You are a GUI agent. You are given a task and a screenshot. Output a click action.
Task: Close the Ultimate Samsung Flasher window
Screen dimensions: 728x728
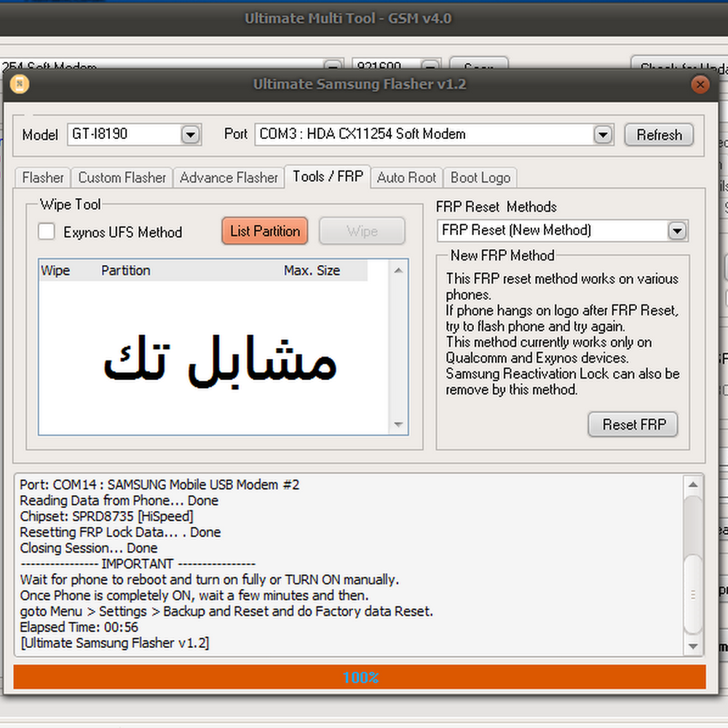700,84
